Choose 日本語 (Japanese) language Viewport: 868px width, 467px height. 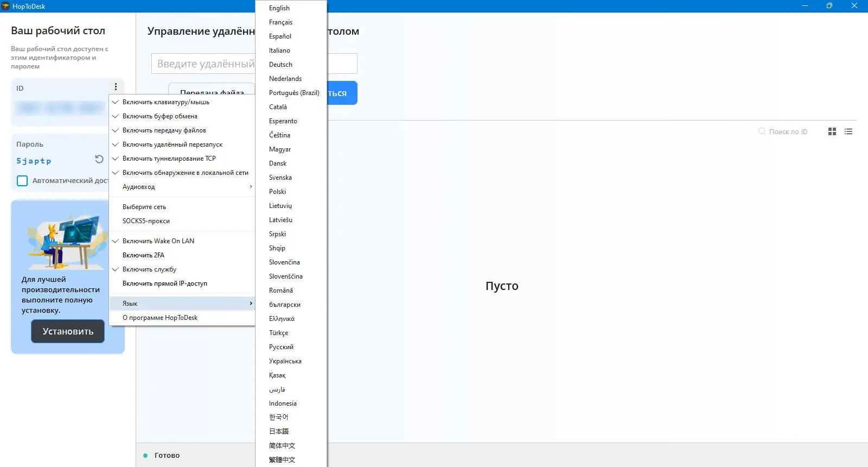pos(291,432)
